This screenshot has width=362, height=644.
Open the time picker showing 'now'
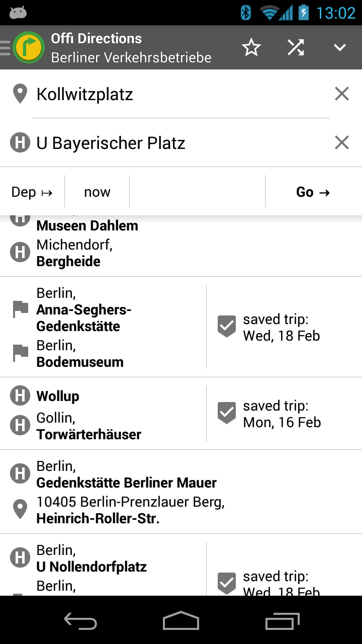point(97,192)
